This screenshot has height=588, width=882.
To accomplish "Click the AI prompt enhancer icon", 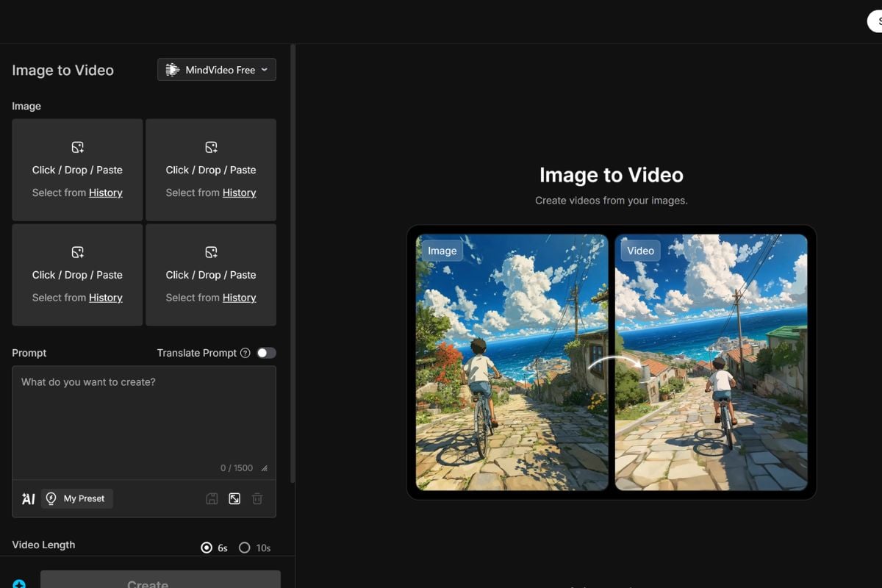I will click(x=28, y=498).
